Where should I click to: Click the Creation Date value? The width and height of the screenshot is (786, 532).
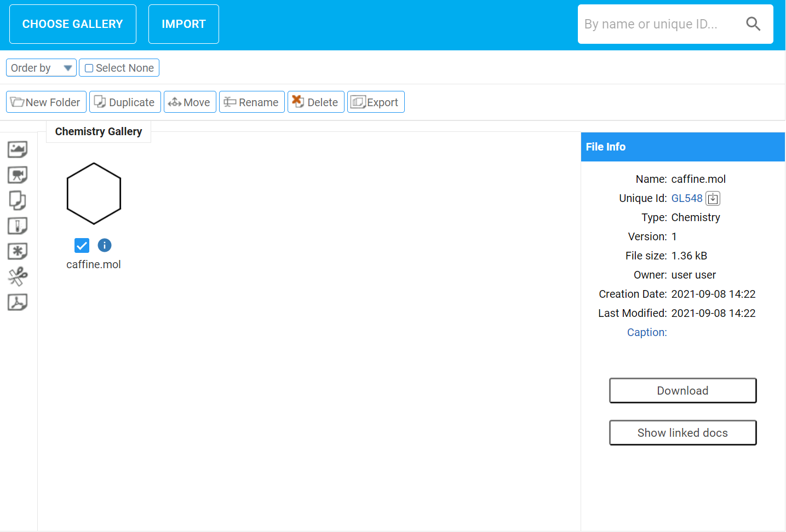(x=713, y=294)
